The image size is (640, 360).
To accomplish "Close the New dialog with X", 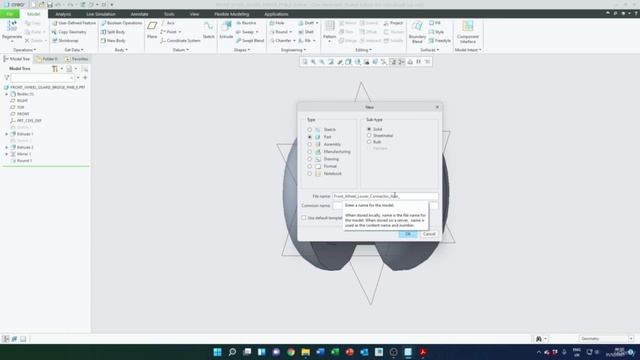I will coord(437,107).
